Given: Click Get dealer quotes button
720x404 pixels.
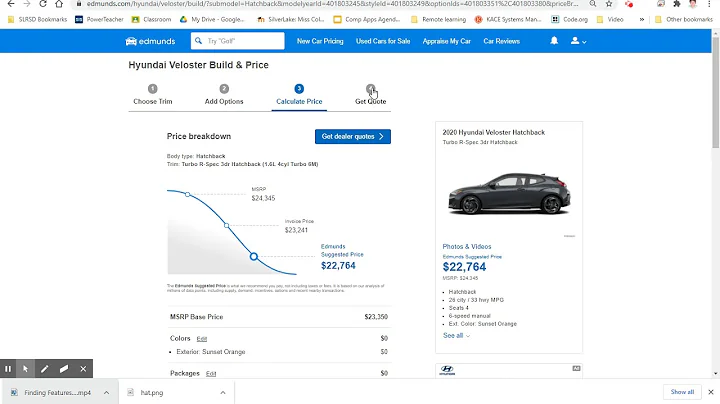Looking at the screenshot, I should [x=352, y=136].
